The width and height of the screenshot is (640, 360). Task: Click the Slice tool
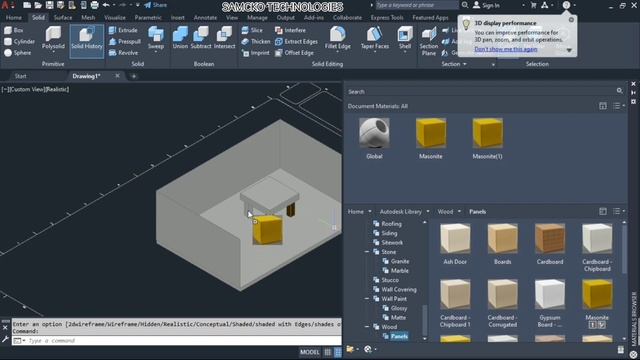tap(252, 30)
